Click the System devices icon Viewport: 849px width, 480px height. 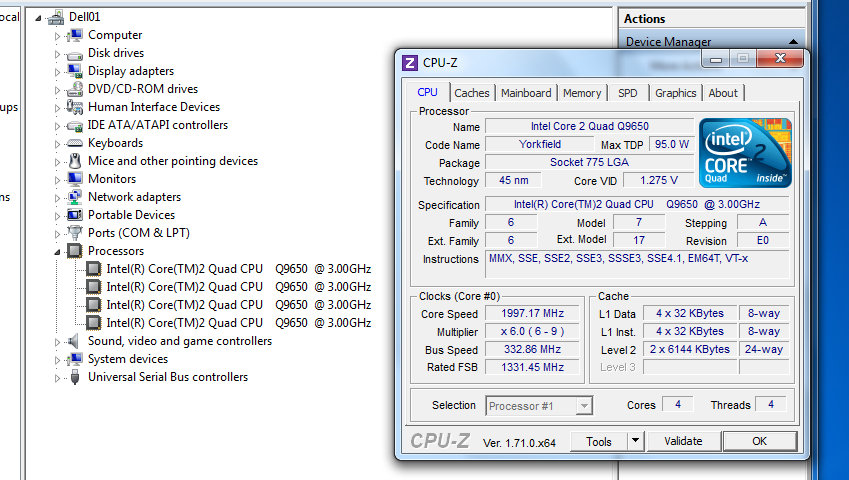click(x=74, y=359)
